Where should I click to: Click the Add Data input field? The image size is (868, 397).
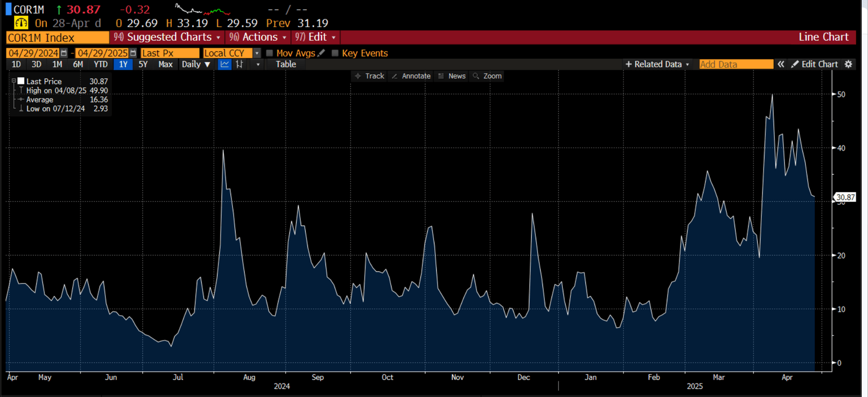point(736,64)
